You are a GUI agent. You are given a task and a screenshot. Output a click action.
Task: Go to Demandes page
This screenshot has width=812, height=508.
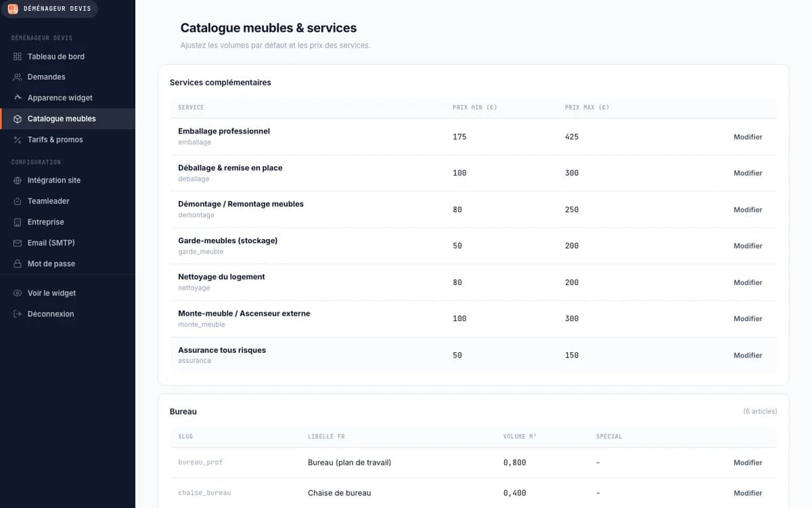coord(68,77)
